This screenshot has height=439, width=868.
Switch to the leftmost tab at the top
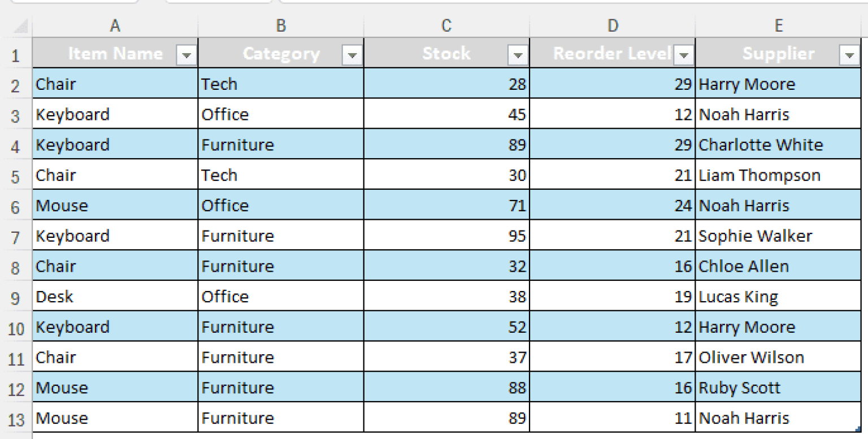coord(73,3)
